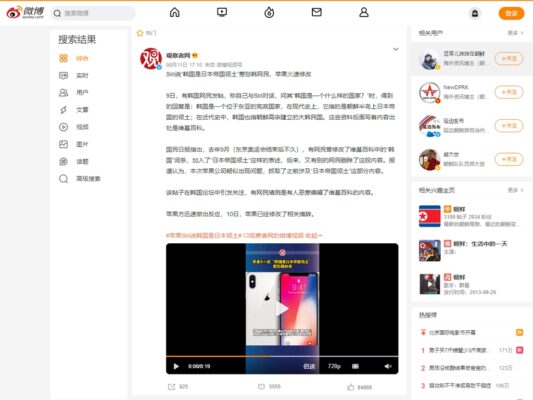Open the orange hashtag topic link
Image resolution: width=533 pixels, height=400 pixels.
tap(204, 235)
